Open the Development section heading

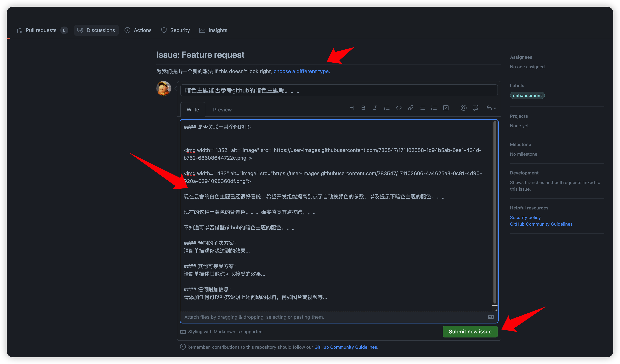(x=524, y=173)
